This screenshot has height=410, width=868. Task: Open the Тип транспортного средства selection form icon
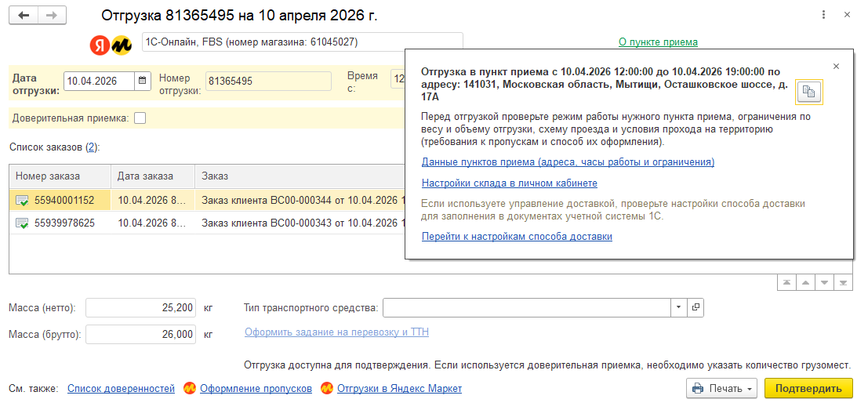(695, 307)
